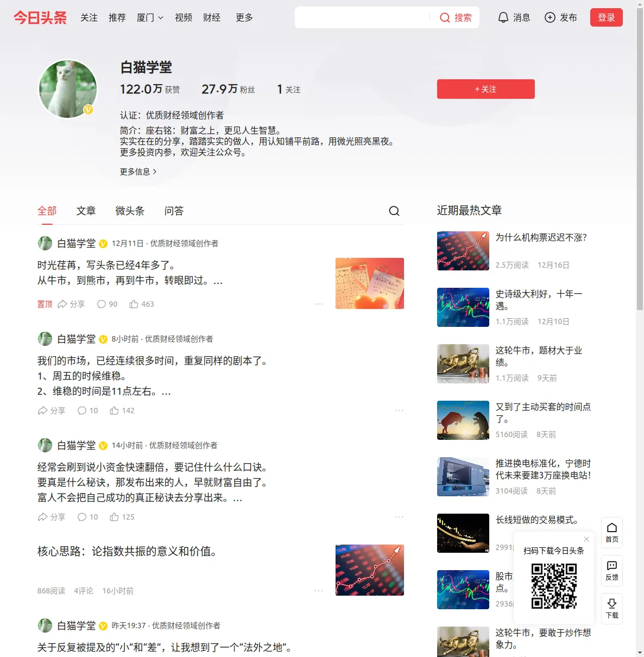Expand 更多信息 profile details
Viewport: 644px width, 657px height.
click(138, 172)
